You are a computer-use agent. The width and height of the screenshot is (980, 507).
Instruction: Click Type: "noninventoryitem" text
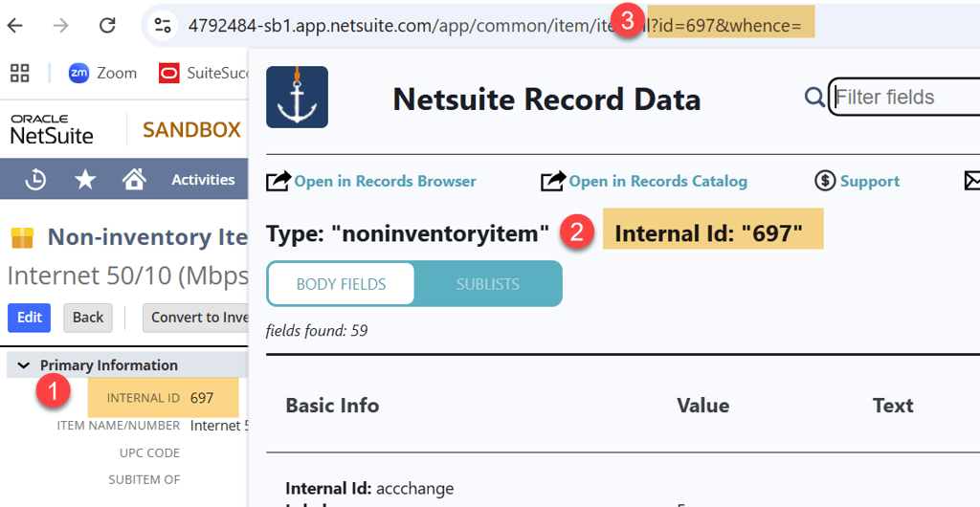(408, 233)
